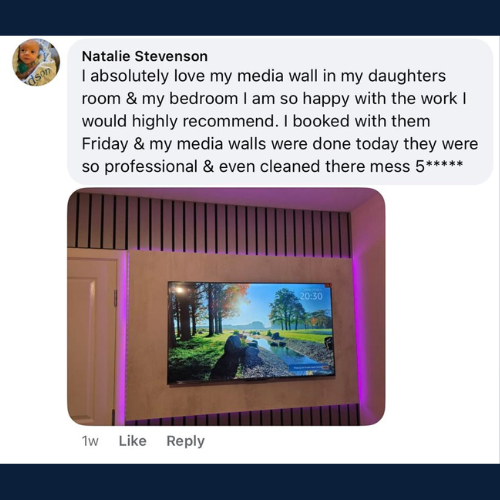Reply to Natalie's comment
The width and height of the screenshot is (500, 500).
(185, 441)
